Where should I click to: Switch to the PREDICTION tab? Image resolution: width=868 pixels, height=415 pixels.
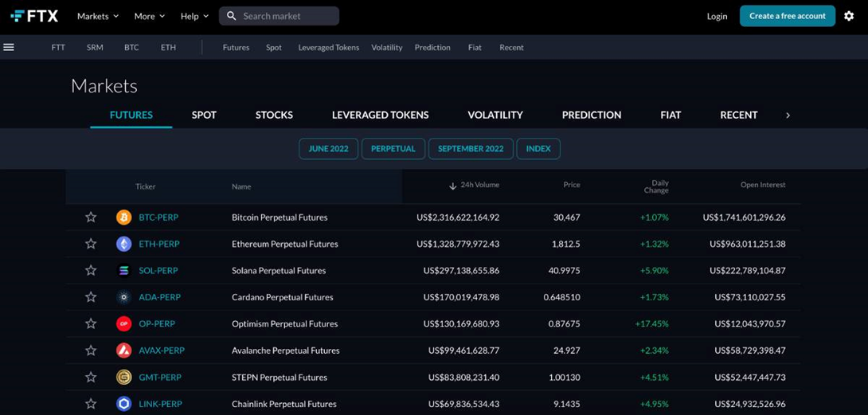pyautogui.click(x=591, y=115)
